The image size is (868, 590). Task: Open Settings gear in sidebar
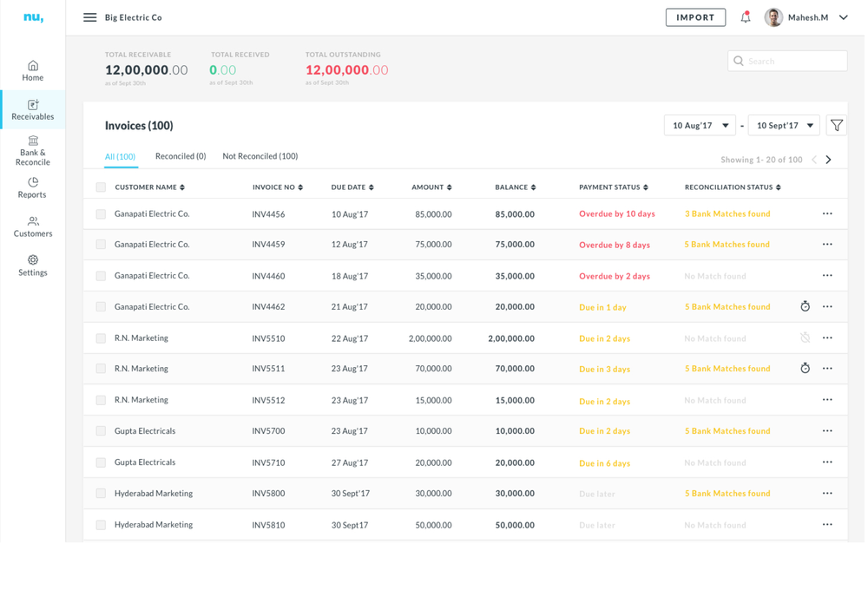point(33,265)
